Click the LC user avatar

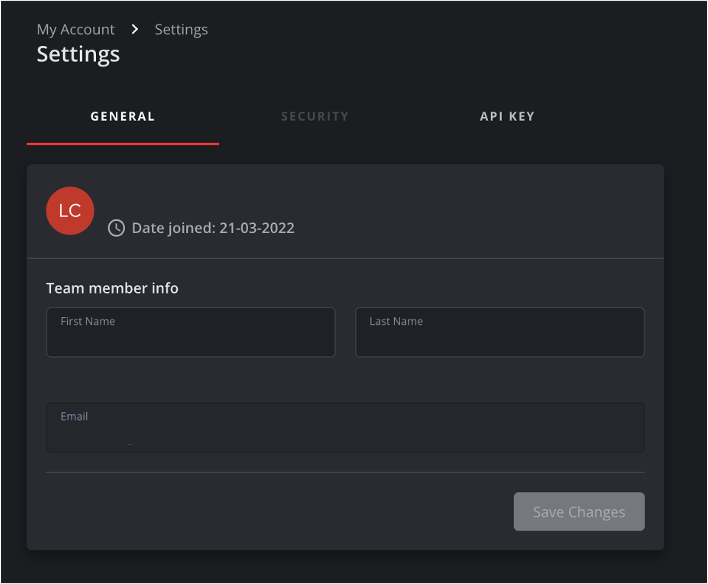tap(70, 211)
